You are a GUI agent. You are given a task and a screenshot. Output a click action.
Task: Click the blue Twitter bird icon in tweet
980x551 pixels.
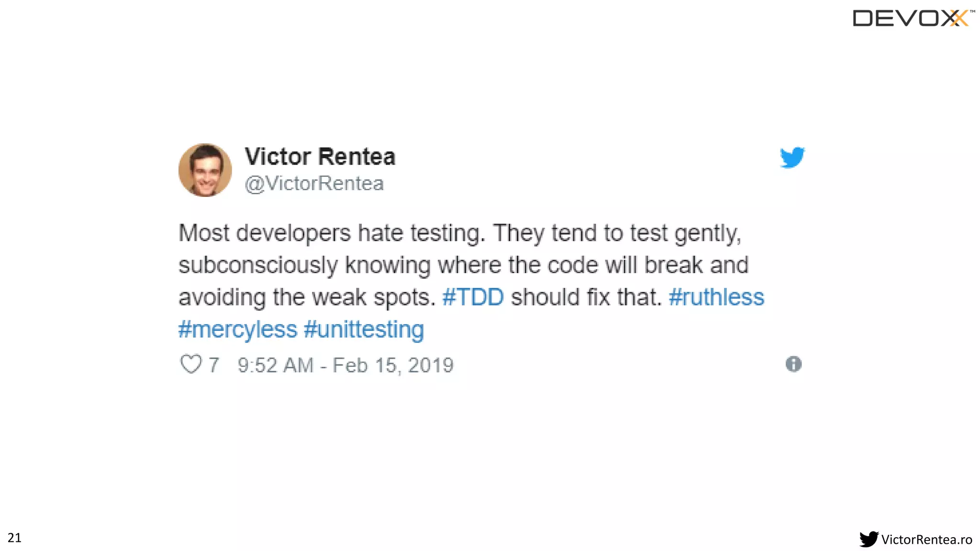pos(792,157)
